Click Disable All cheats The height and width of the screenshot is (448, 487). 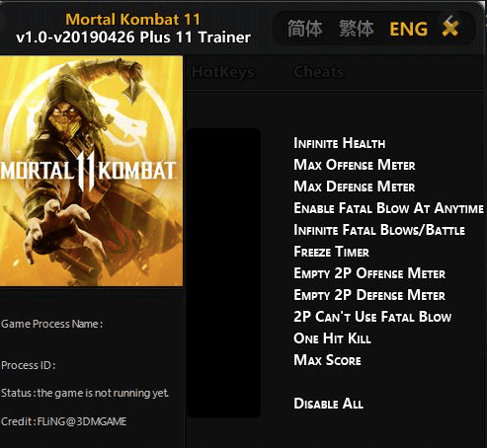pyautogui.click(x=328, y=404)
